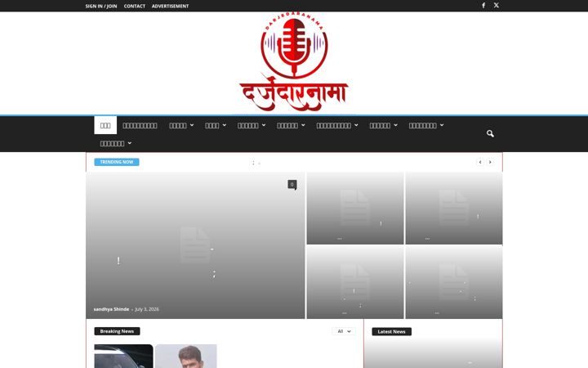Open the Facebook page icon
This screenshot has height=368, width=588.
point(483,5)
